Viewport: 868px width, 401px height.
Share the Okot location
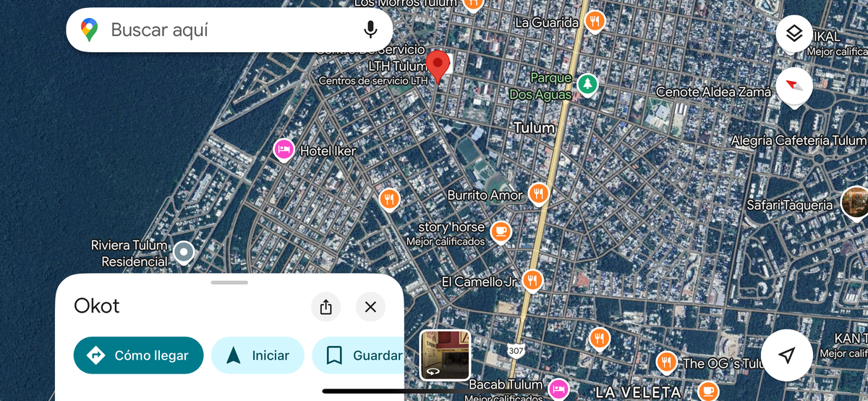click(325, 307)
